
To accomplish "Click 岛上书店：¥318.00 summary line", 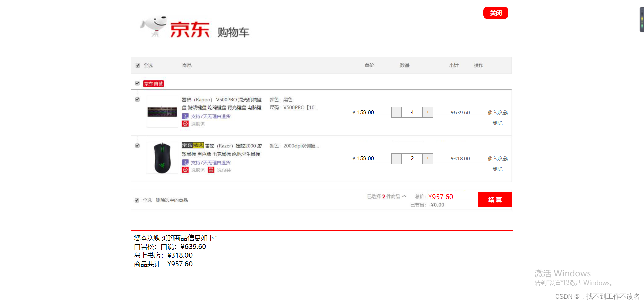I will 163,255.
